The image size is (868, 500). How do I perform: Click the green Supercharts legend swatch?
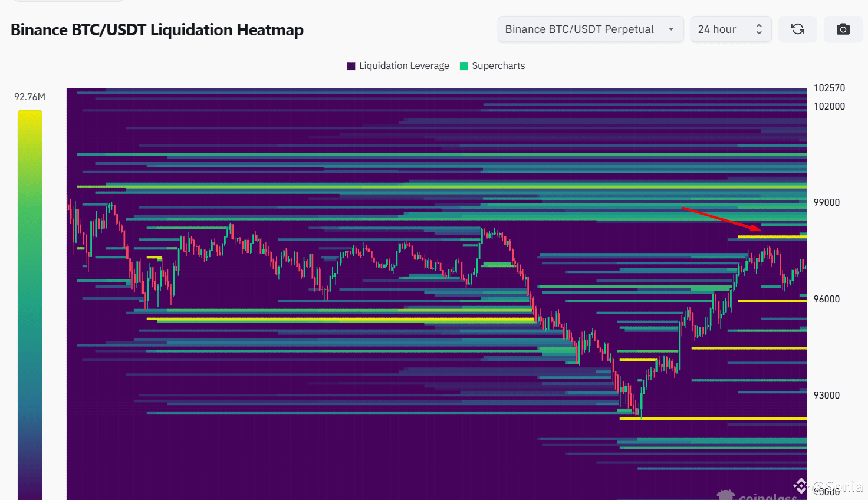tap(464, 66)
